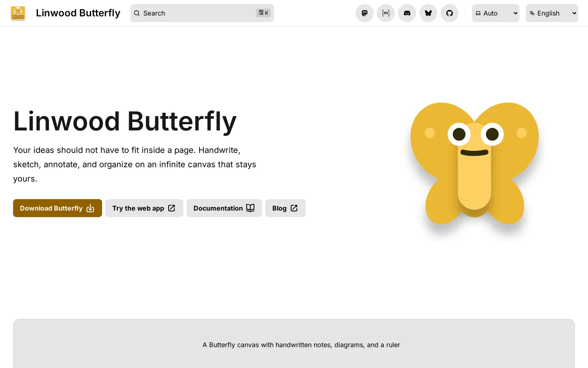Open the Matrix chat link
This screenshot has width=588, height=368.
tap(386, 13)
